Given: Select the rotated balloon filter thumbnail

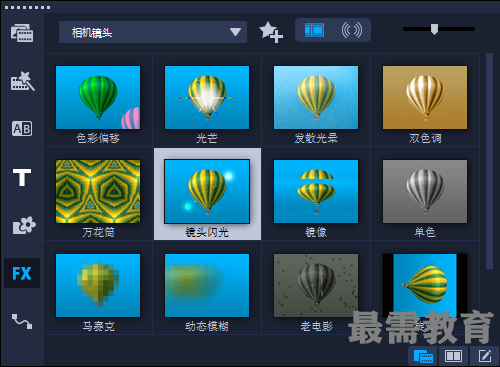Looking at the screenshot, I should pos(425,285).
